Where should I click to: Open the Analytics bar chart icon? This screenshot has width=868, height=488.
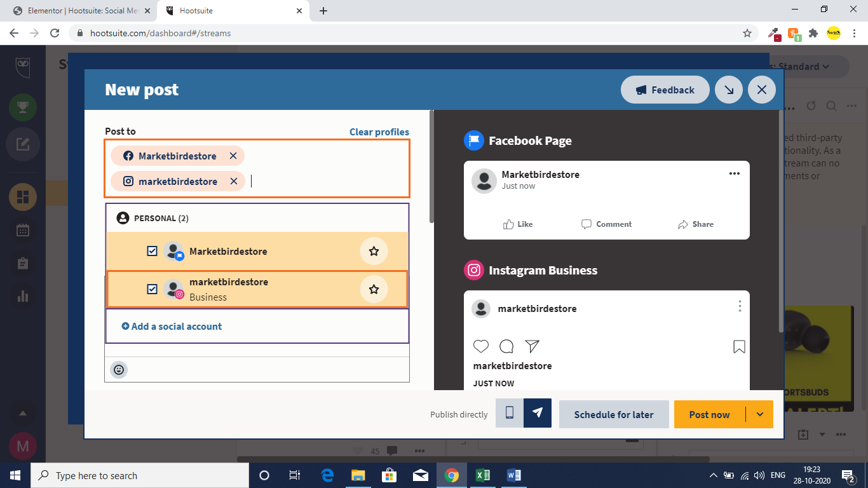point(23,295)
